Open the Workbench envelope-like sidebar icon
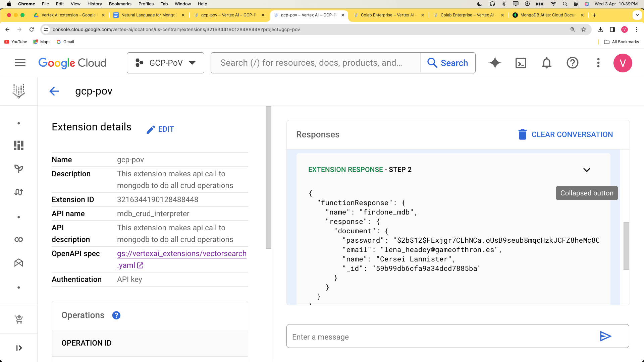The height and width of the screenshot is (362, 644). click(19, 263)
